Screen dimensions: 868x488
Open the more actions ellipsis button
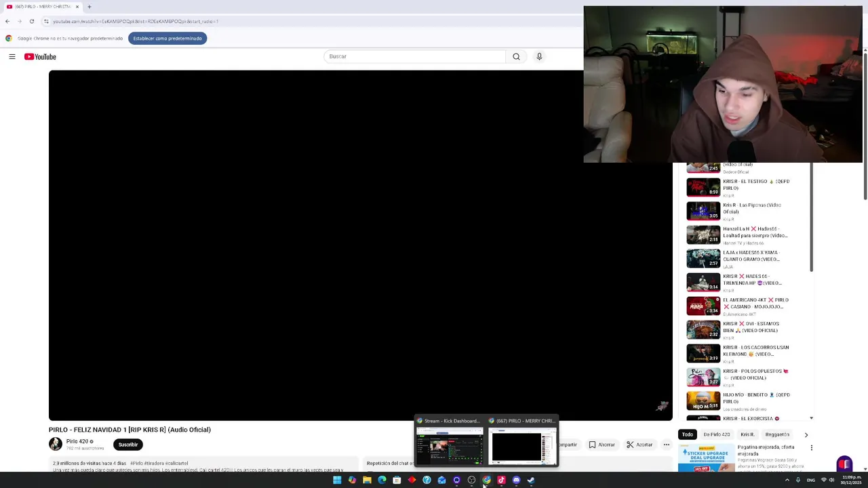click(667, 445)
